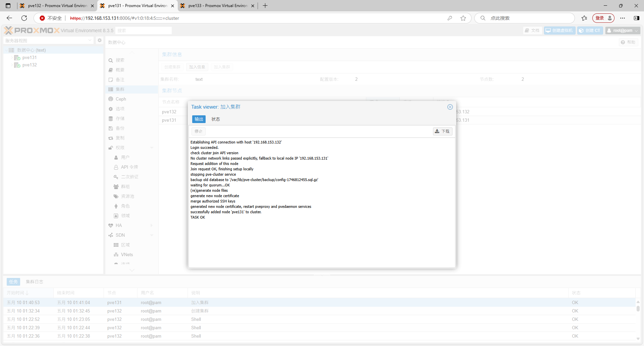The image size is (644, 346).
Task: Collapse the 权限 permissions section
Action: [x=152, y=148]
